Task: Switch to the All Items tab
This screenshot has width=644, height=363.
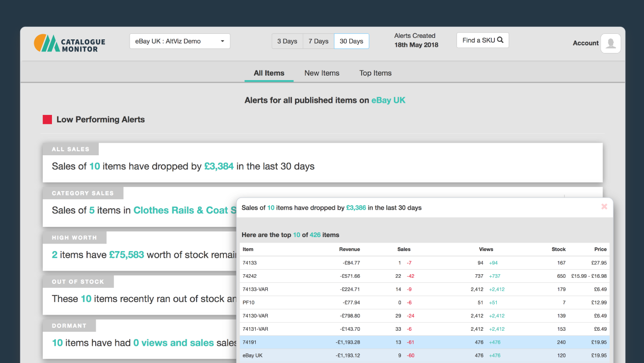Action: (269, 73)
